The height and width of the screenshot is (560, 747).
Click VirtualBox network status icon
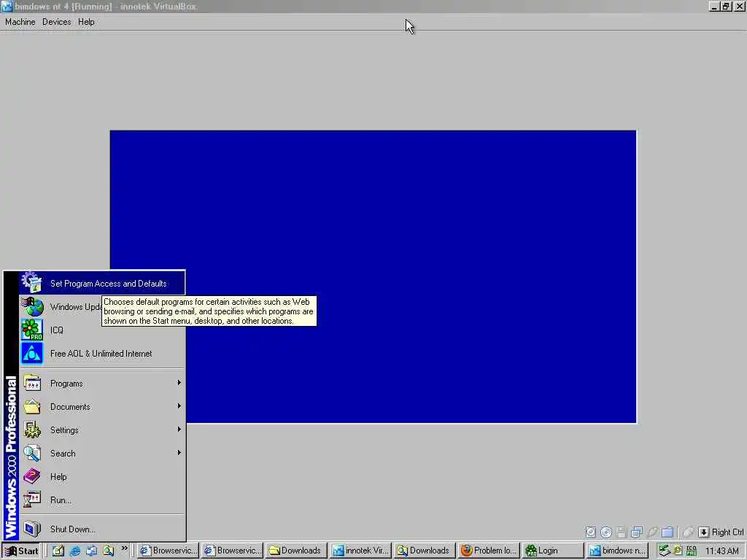pos(637,532)
